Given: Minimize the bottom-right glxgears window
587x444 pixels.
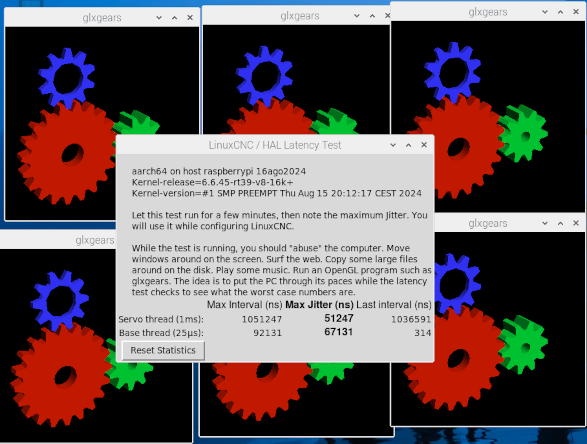Looking at the screenshot, I should click(545, 223).
